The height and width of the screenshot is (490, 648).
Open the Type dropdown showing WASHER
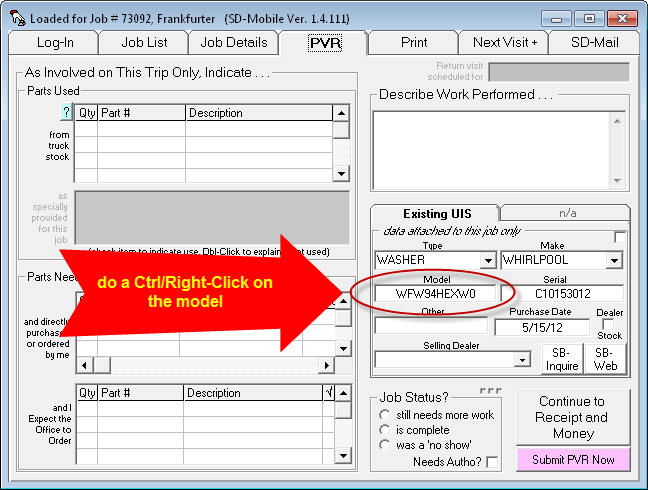click(488, 260)
